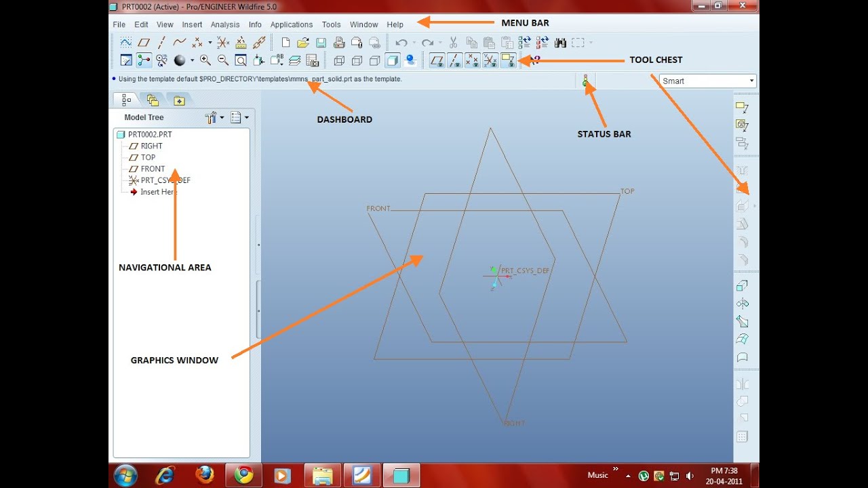Click the Find binoculars icon

(560, 43)
